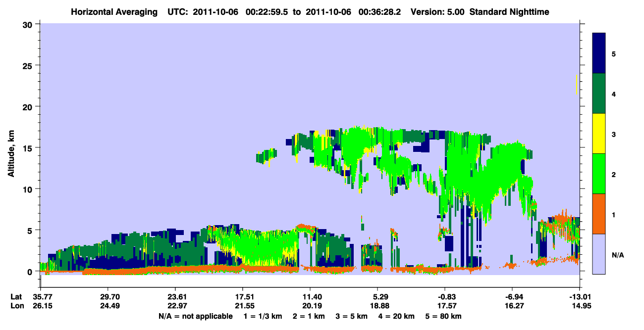This screenshot has width=644, height=330.
Task: Click the y-axis tick label 5
Action: [31, 230]
